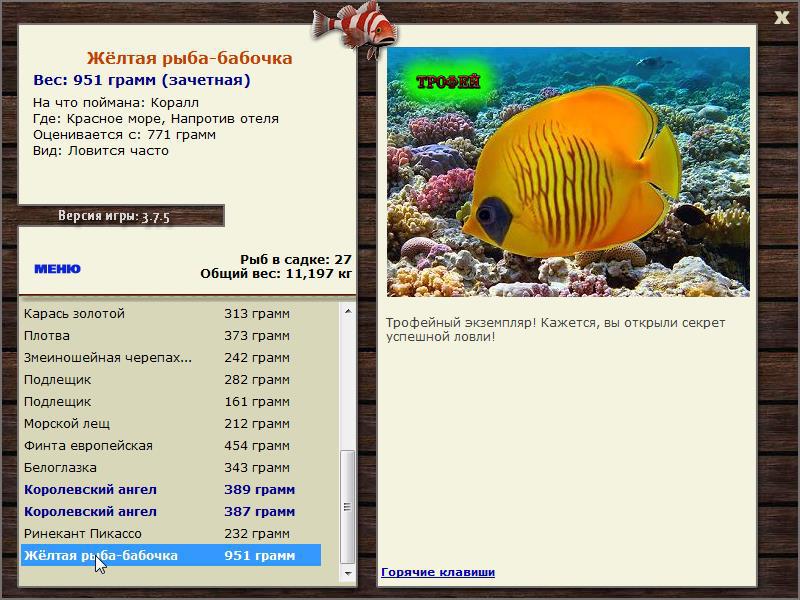
Task: Click the На что поймана: Коралл line
Action: coord(116,103)
